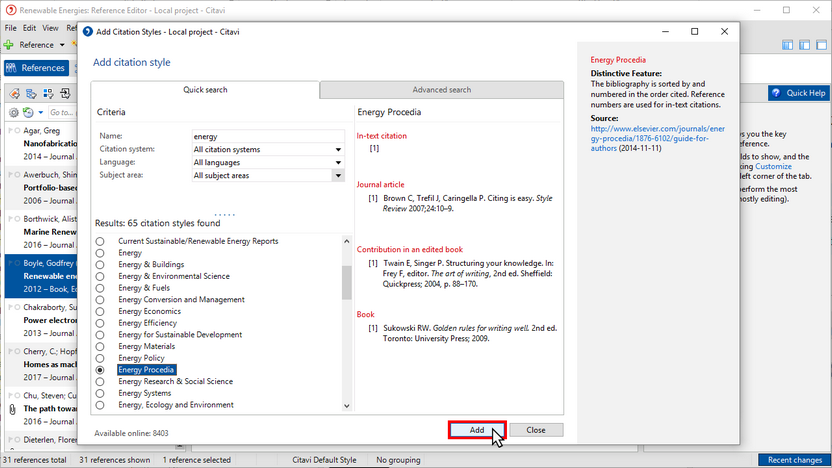Viewport: 832px width, 468px height.
Task: Select Energy & Fuels radio button
Action: (100, 288)
